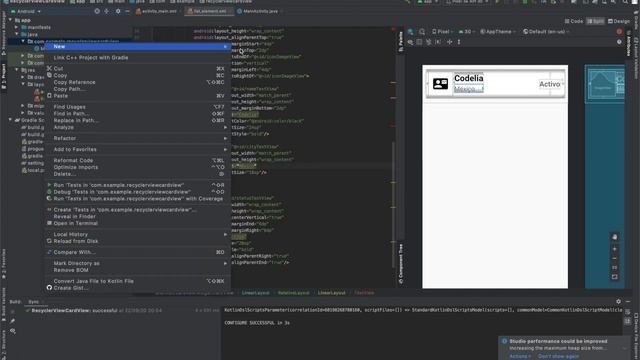
Task: Choose Reveal in Finder
Action: click(138, 216)
